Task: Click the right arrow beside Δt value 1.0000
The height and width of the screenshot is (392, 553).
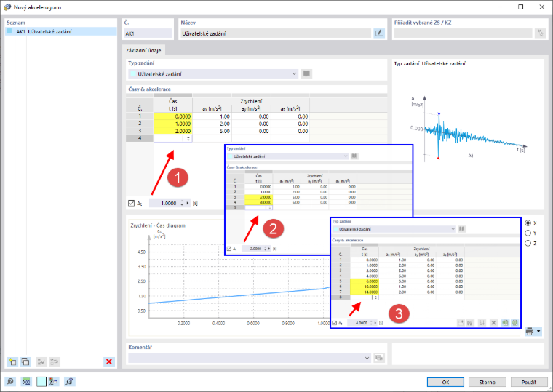Action: point(188,203)
